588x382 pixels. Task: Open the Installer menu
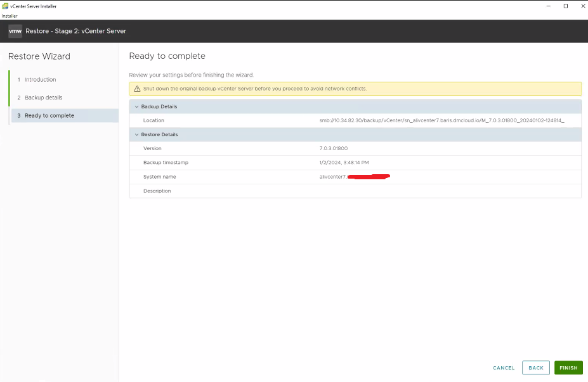point(10,16)
